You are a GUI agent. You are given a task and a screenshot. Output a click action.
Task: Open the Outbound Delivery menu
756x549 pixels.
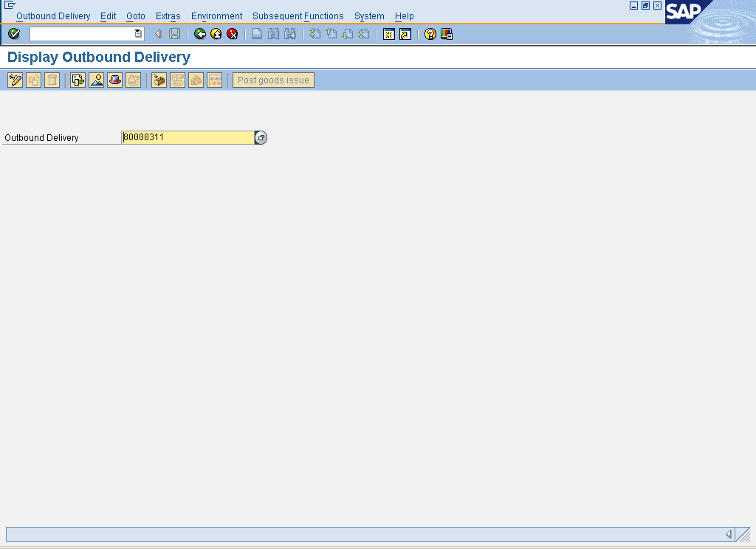tap(53, 16)
